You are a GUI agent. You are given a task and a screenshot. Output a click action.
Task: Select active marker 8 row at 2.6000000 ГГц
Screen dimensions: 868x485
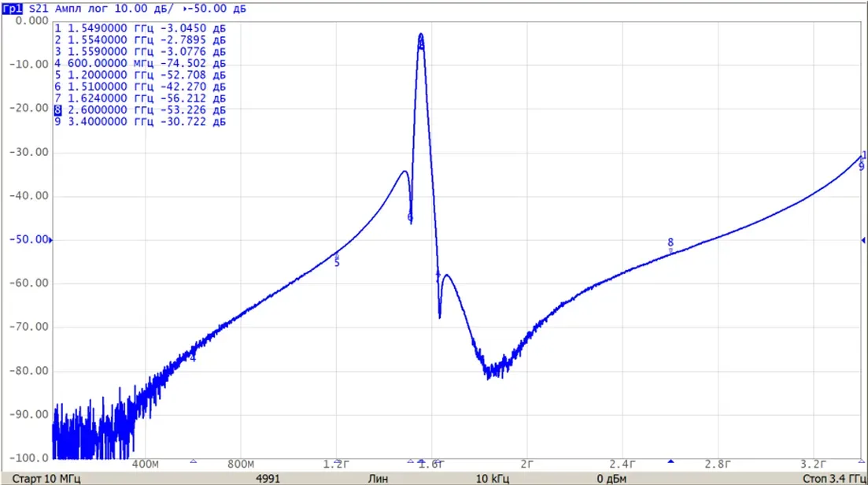(140, 109)
